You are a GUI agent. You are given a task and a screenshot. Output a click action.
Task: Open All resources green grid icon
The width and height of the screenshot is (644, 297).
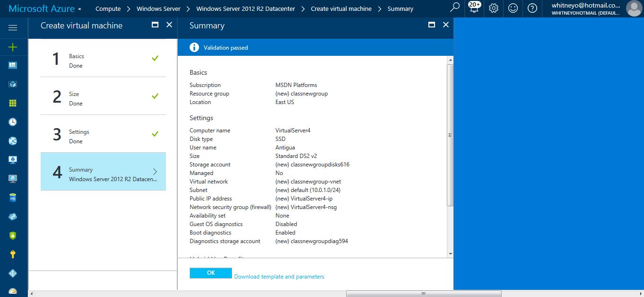tap(13, 103)
